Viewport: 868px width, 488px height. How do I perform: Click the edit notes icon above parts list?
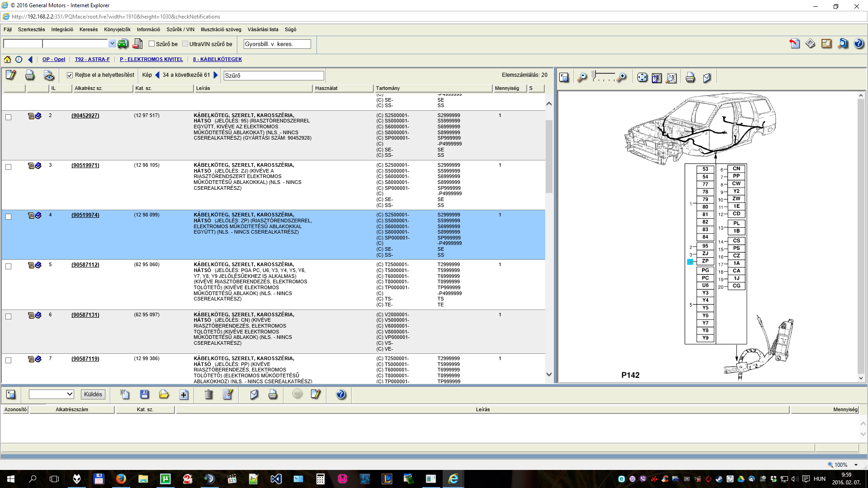tap(11, 75)
